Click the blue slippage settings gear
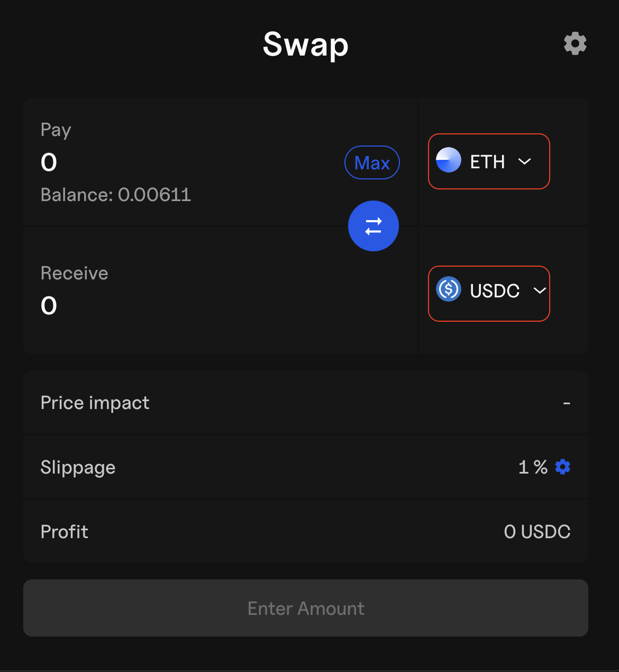Viewport: 619px width, 672px height. [562, 467]
